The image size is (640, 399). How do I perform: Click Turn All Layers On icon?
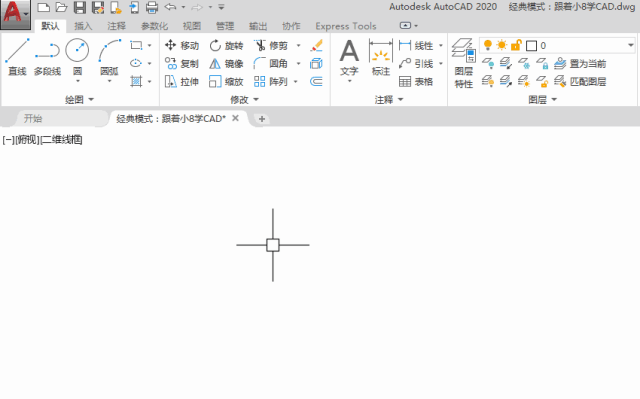[488, 82]
